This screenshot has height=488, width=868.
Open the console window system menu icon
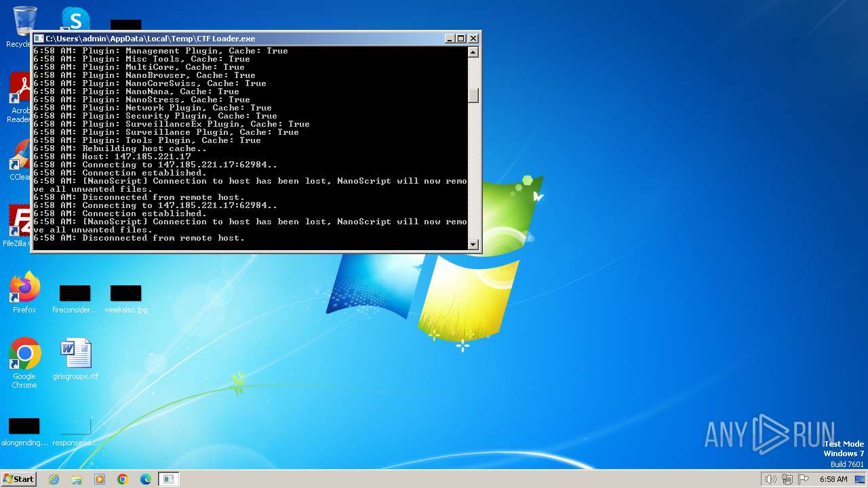39,39
